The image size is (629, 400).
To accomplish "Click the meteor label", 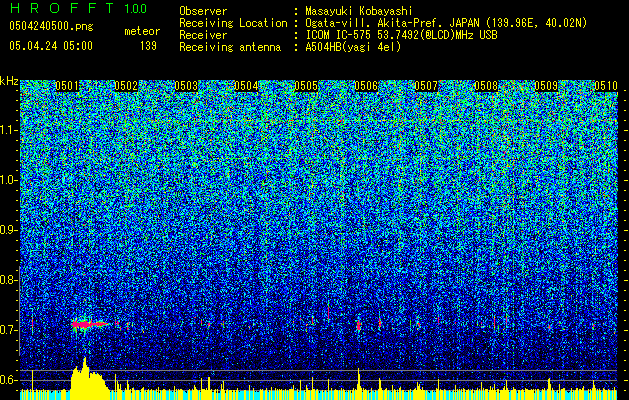I will pos(142,31).
